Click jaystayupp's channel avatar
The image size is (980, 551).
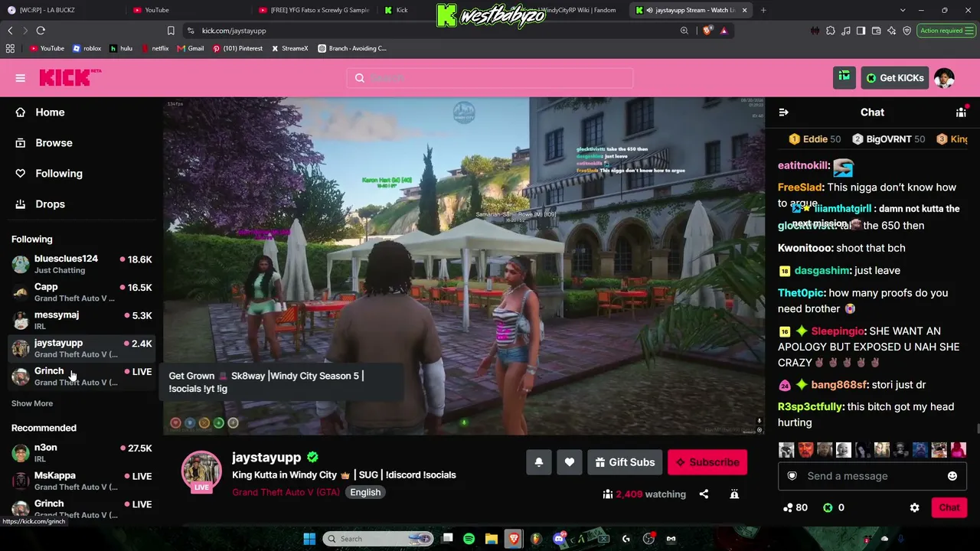click(201, 471)
